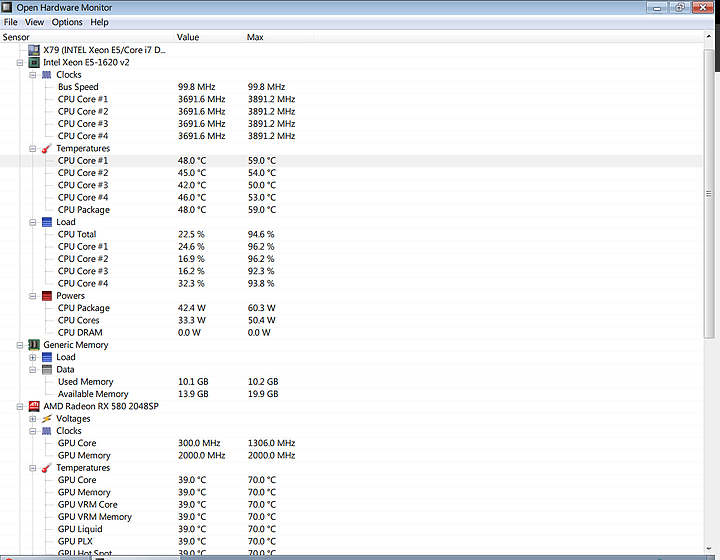Viewport: 720px width, 560px height.
Task: Click the scrollbar down arrow
Action: click(x=709, y=549)
